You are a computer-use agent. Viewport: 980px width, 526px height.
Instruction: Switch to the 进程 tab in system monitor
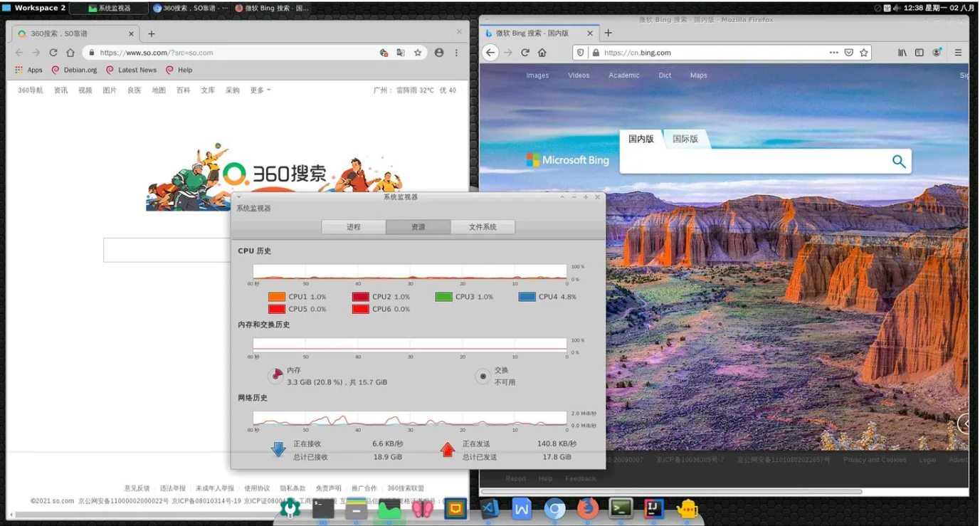click(x=354, y=226)
